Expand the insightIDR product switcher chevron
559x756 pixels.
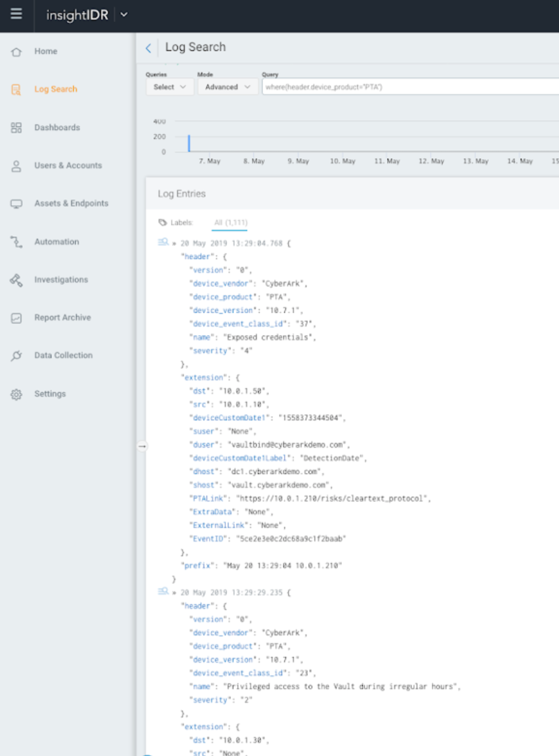point(124,15)
